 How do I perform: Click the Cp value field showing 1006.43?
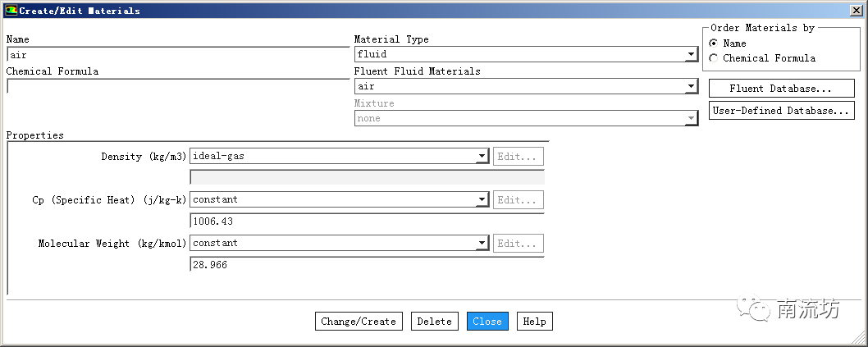366,221
